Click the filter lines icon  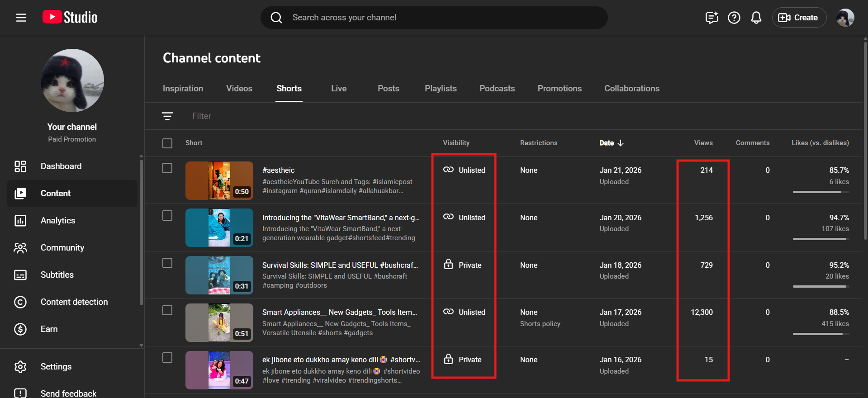[x=167, y=116]
